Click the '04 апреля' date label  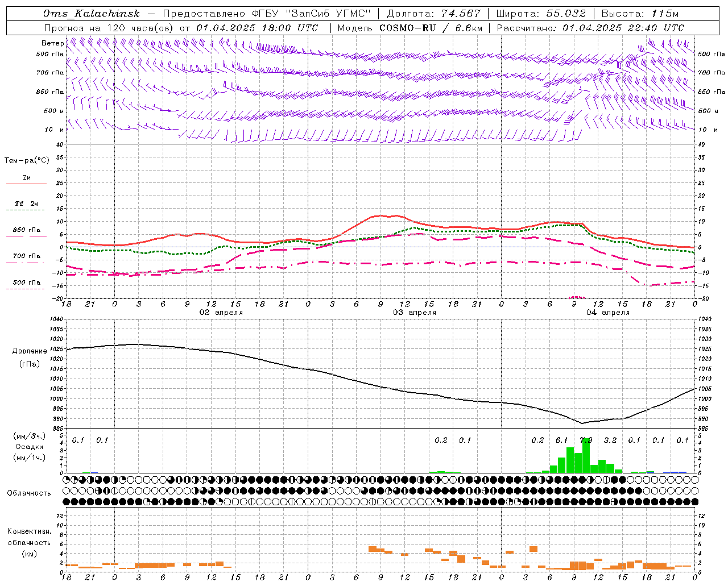(608, 313)
